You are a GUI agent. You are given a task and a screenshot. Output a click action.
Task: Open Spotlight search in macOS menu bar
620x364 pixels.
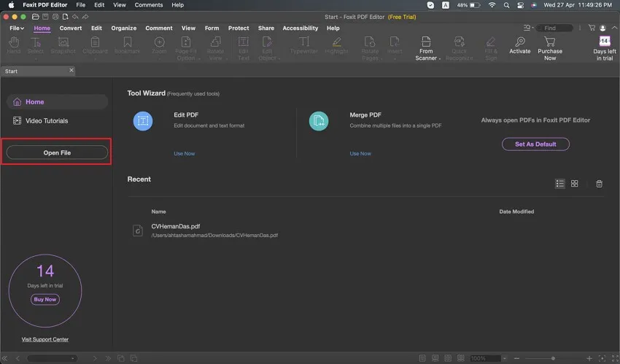506,5
